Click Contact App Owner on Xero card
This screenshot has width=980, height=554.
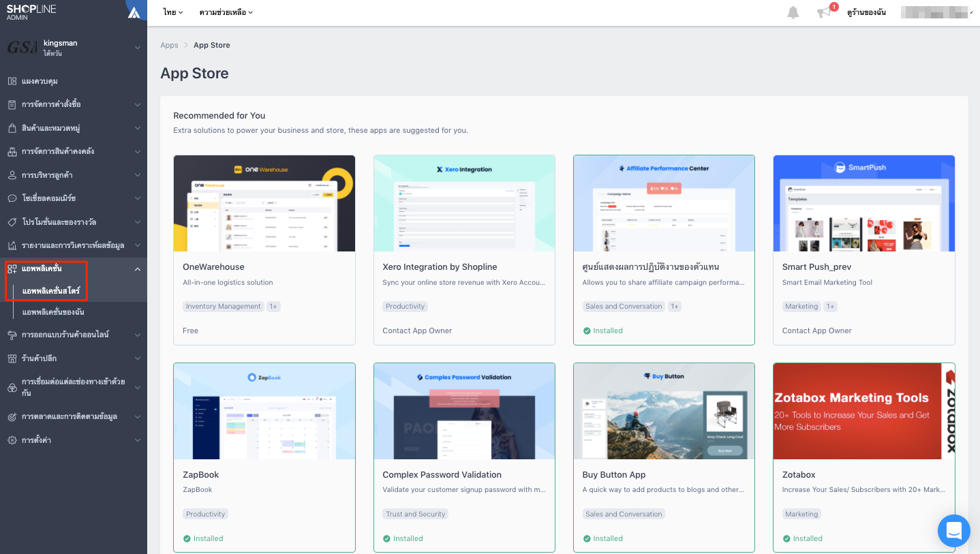click(417, 330)
